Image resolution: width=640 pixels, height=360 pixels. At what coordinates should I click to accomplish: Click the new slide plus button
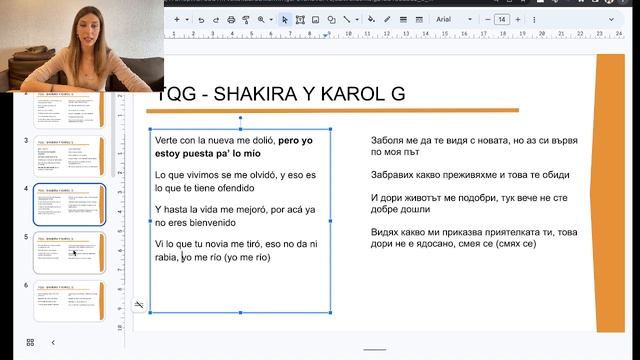pyautogui.click(x=176, y=20)
